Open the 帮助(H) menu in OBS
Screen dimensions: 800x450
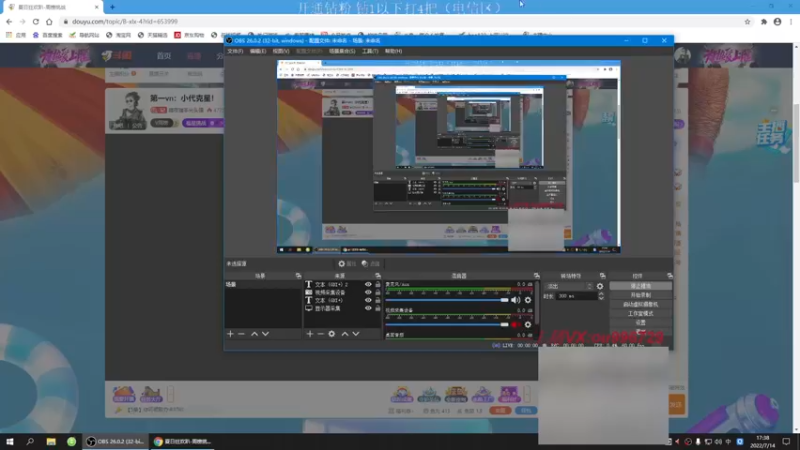(393, 51)
